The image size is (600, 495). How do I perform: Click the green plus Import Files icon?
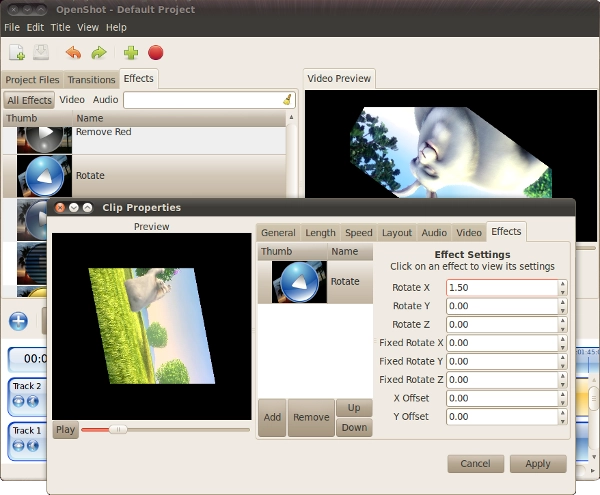pyautogui.click(x=131, y=53)
